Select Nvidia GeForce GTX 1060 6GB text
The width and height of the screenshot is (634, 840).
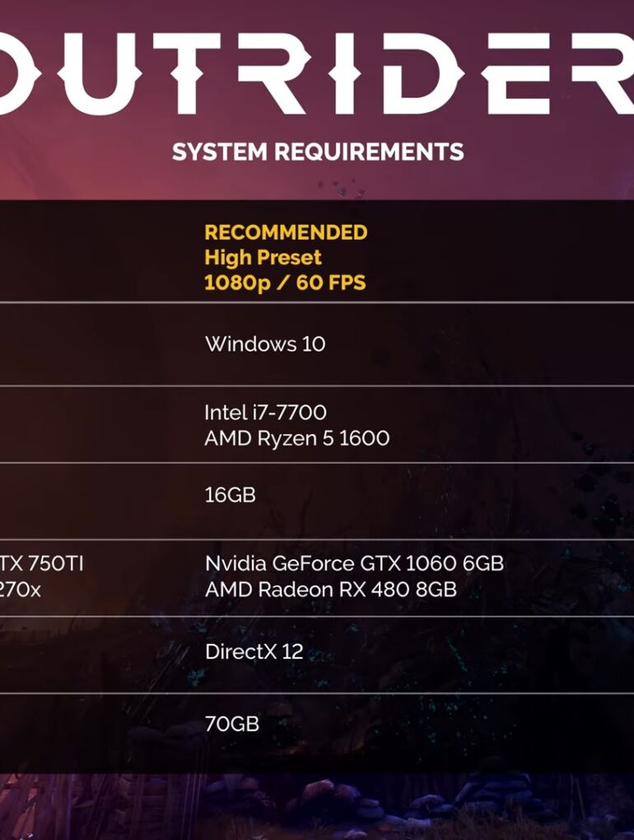click(x=354, y=563)
